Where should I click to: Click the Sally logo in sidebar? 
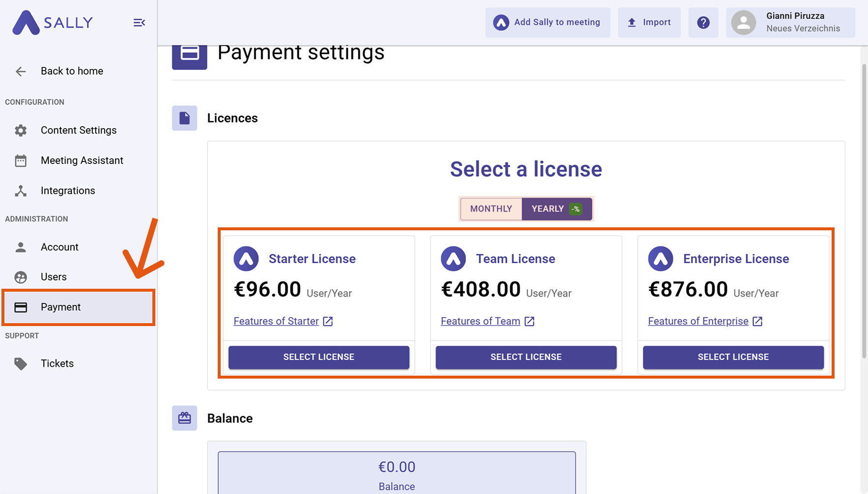click(53, 23)
